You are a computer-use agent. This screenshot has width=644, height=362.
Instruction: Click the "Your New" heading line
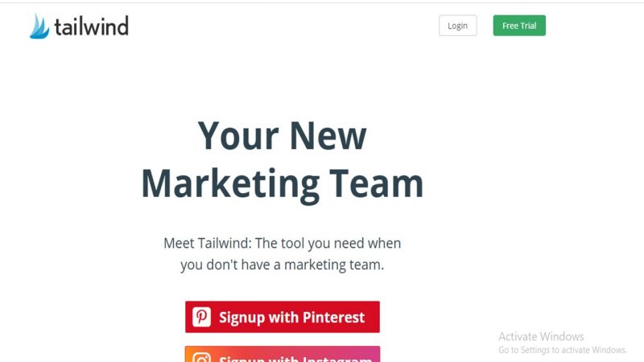coord(283,136)
